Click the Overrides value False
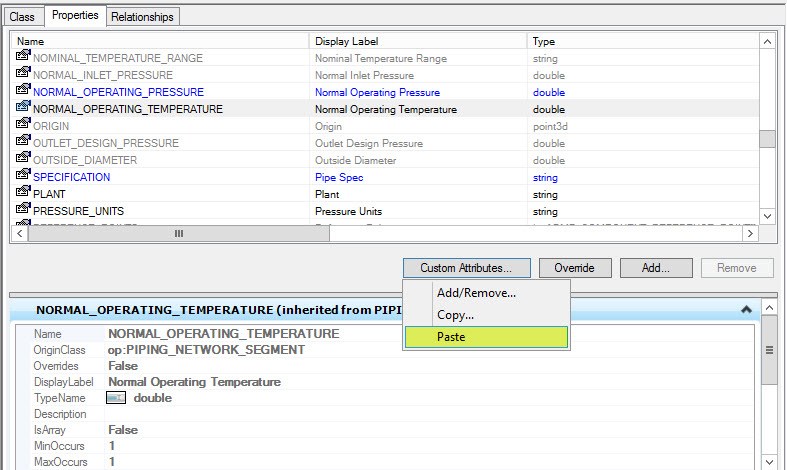The image size is (787, 470). pyautogui.click(x=123, y=366)
